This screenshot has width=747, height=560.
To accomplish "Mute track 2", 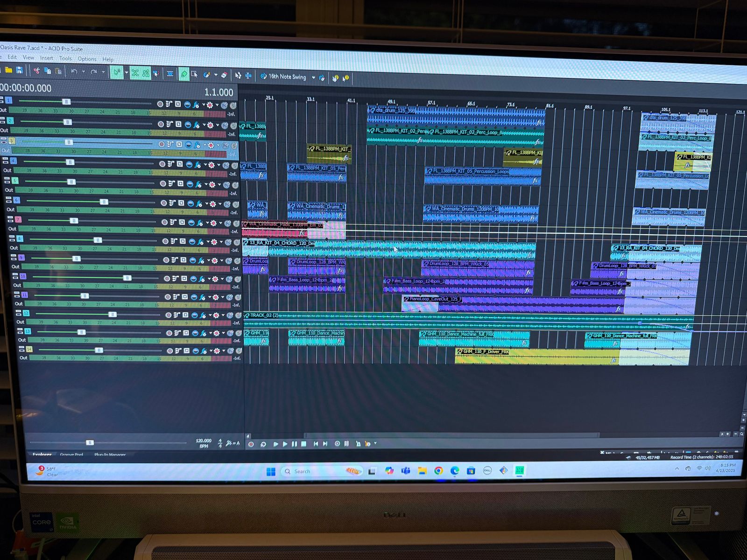I will click(225, 125).
